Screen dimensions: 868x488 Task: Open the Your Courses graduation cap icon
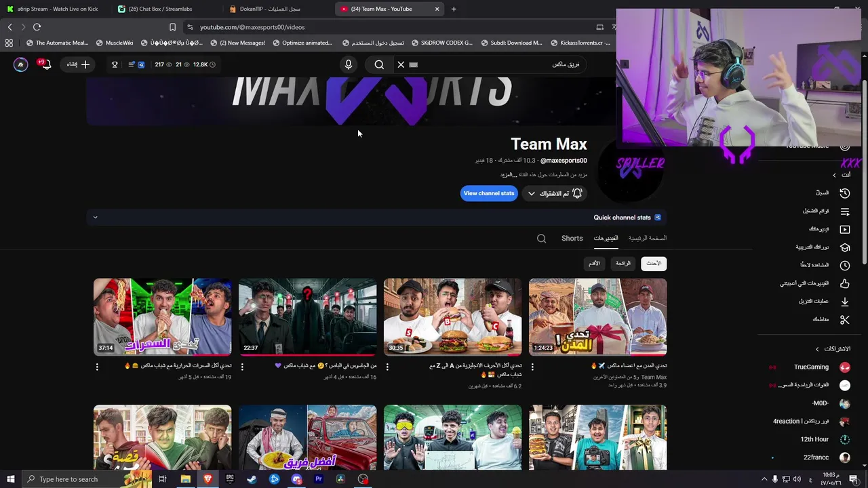(x=845, y=247)
